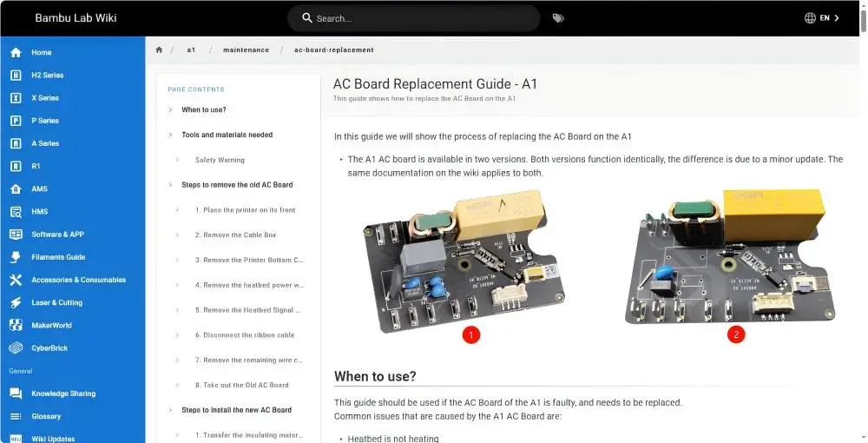Screen dimensions: 868x443
Task: Click the Filaments Guide icon
Action: pos(16,257)
